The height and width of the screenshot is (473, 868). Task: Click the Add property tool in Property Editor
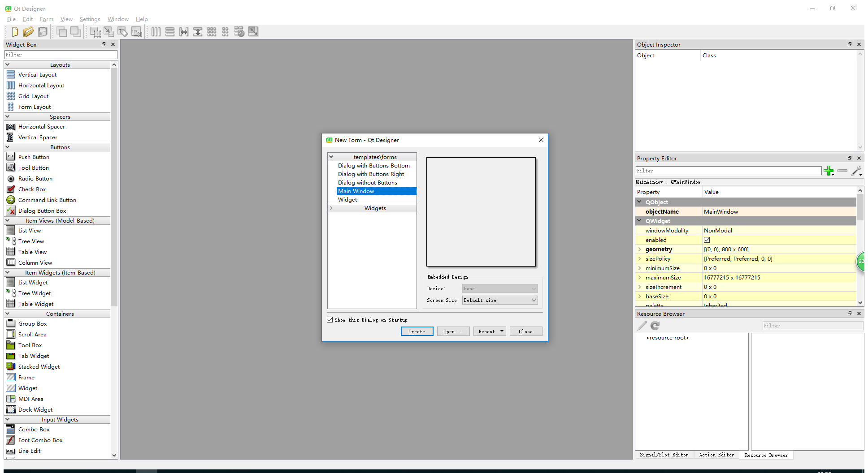tap(829, 171)
